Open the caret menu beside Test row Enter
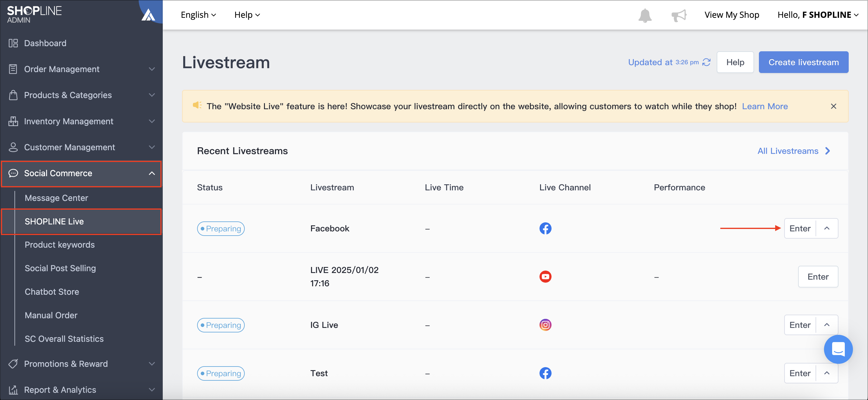Image resolution: width=868 pixels, height=400 pixels. (826, 373)
